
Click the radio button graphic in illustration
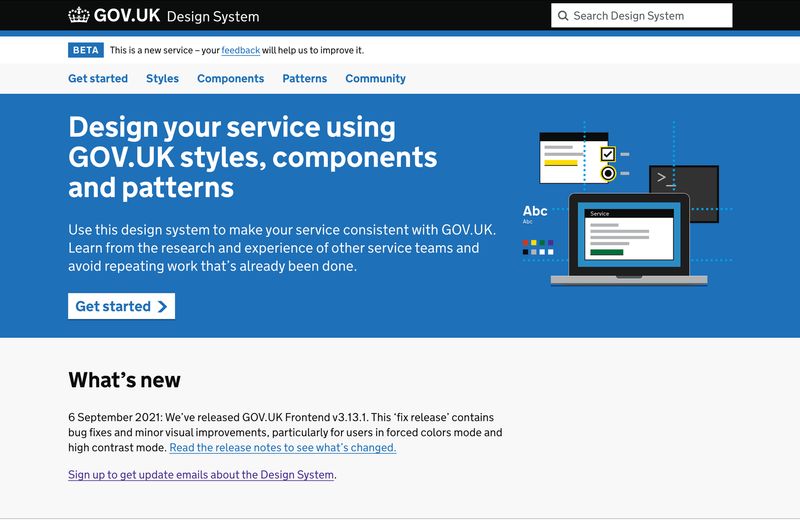[608, 173]
